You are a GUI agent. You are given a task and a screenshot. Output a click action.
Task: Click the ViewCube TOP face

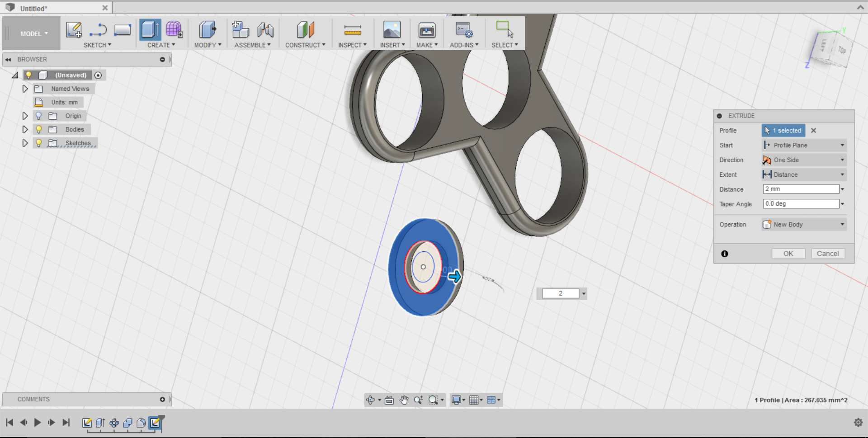click(841, 50)
